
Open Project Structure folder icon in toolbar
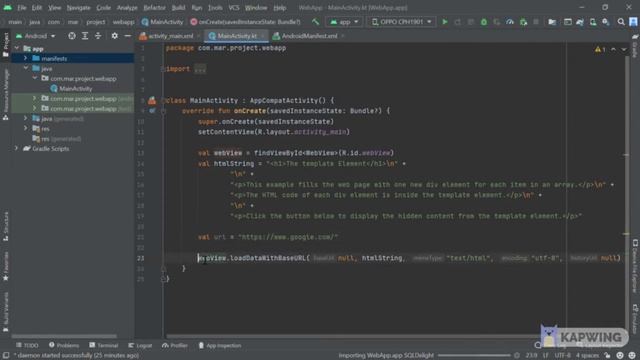(552, 22)
